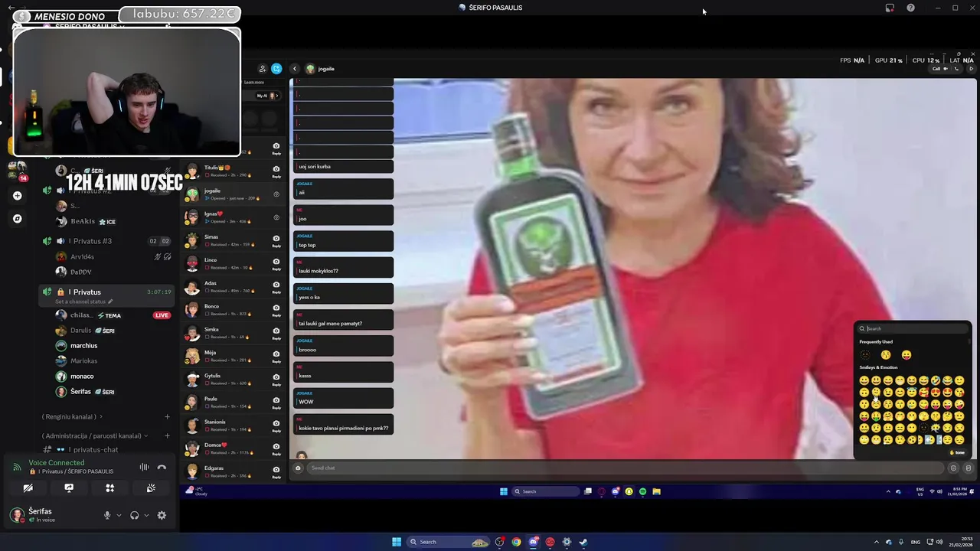Image resolution: width=980 pixels, height=551 pixels.
Task: Open the My AI chip
Action: pyautogui.click(x=268, y=96)
